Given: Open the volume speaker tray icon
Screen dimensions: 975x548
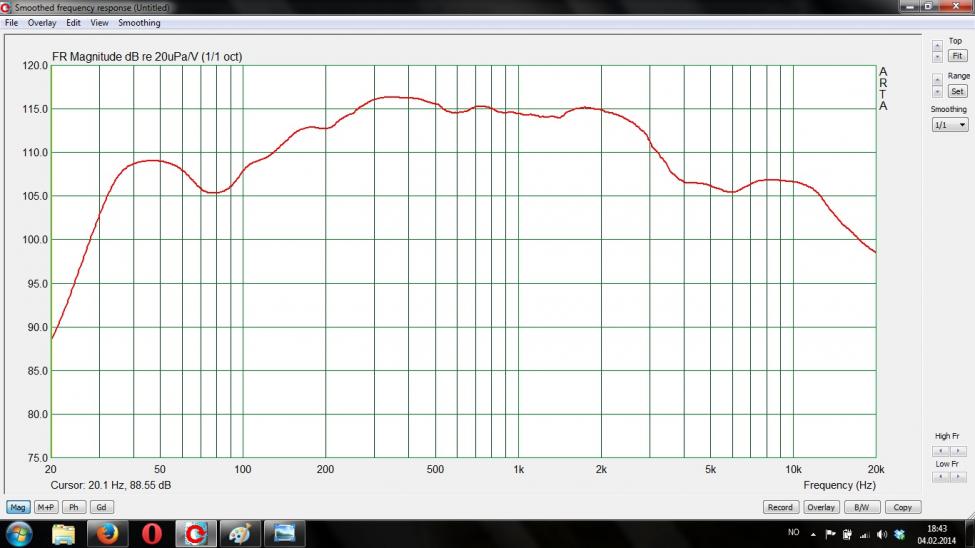Looking at the screenshot, I should pyautogui.click(x=882, y=534).
